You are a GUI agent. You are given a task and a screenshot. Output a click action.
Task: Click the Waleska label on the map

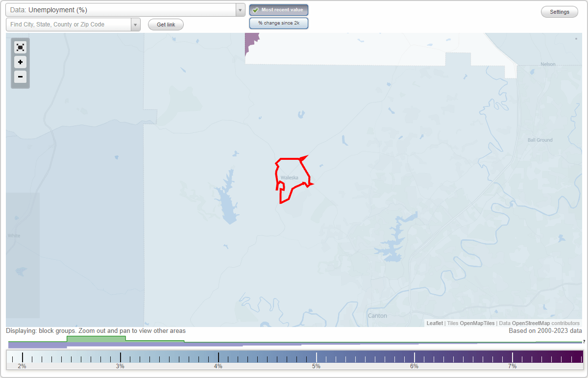289,177
